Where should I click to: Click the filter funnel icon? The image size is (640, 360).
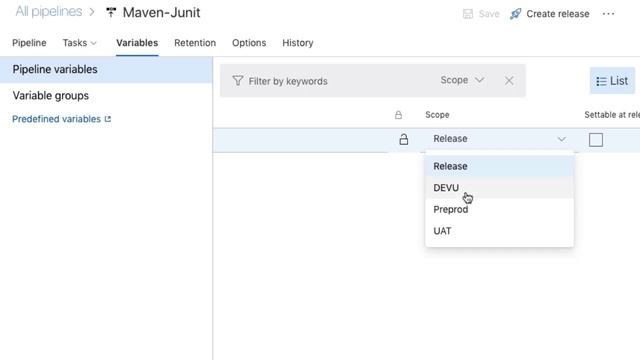coord(238,81)
